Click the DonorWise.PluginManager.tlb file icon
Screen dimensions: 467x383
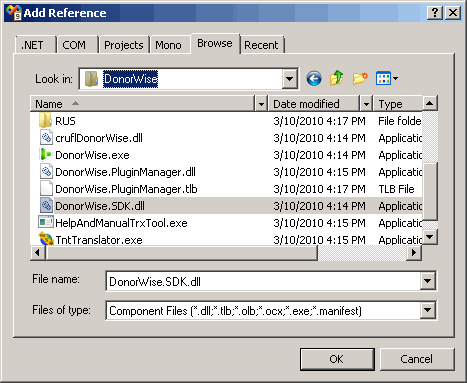[x=46, y=189]
